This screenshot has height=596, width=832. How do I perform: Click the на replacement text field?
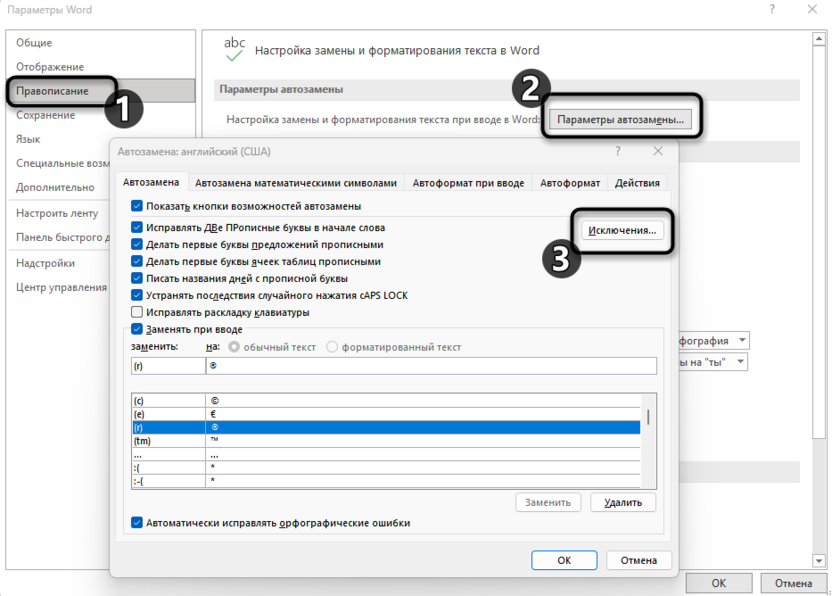click(x=431, y=366)
